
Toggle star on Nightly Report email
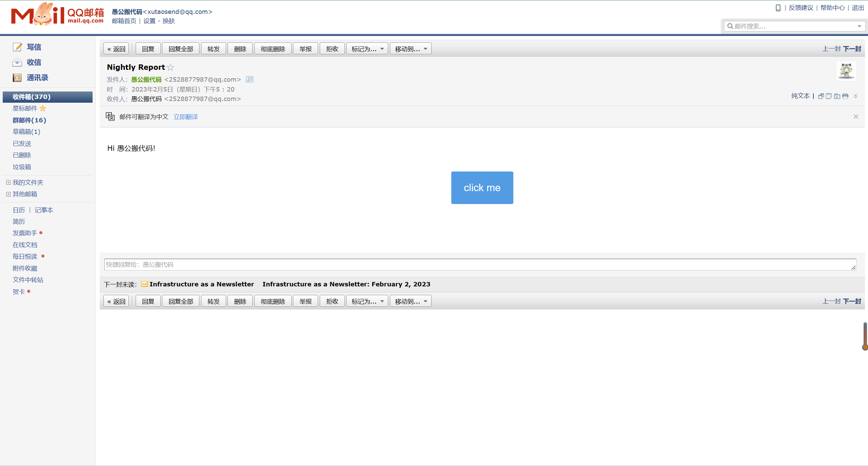[171, 67]
